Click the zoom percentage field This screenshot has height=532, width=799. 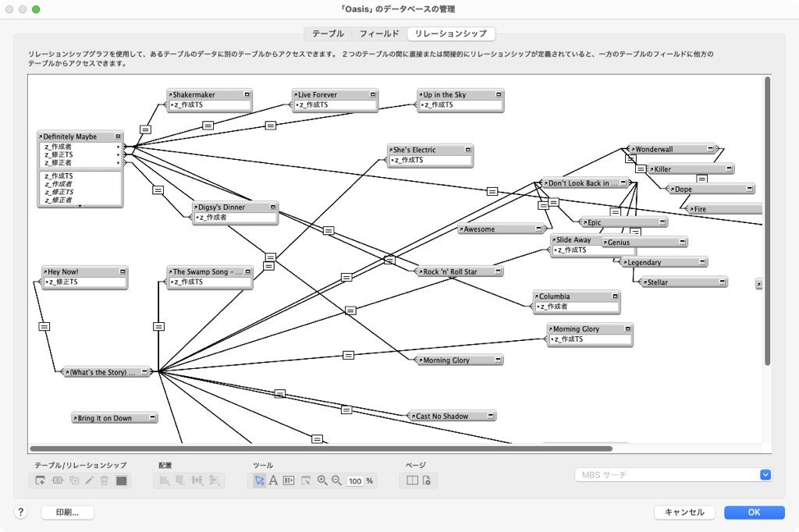pos(355,481)
